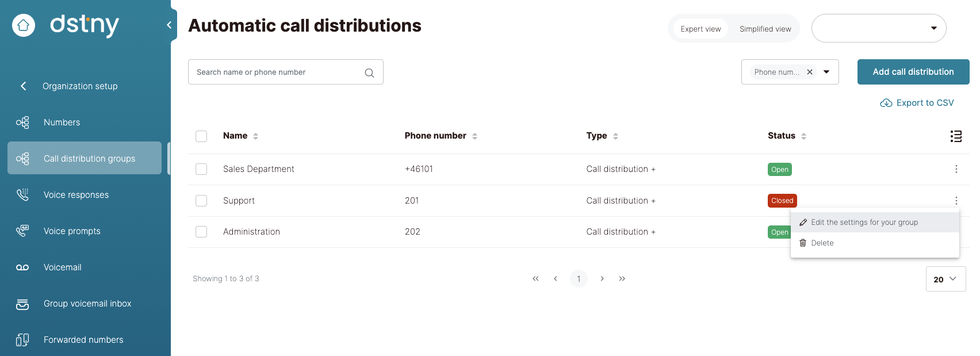Click the home icon beside dstny logo
Viewport: 980px width, 356px height.
[24, 25]
